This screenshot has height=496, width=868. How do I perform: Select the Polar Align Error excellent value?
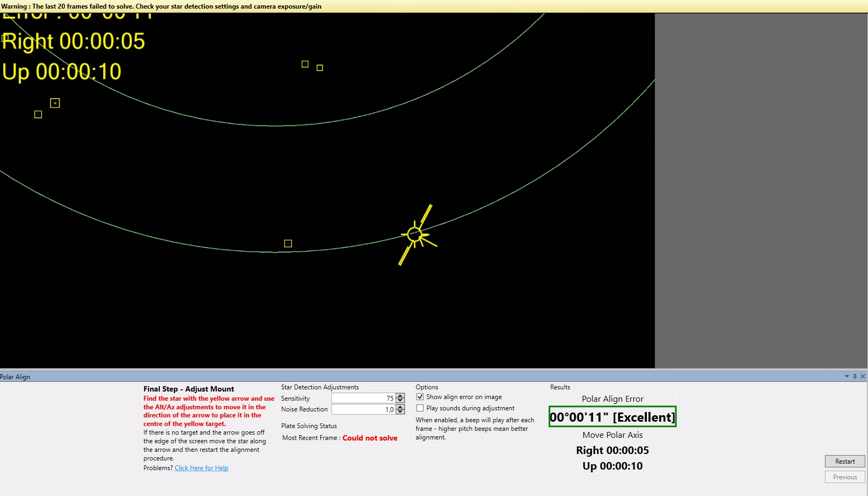tap(612, 417)
